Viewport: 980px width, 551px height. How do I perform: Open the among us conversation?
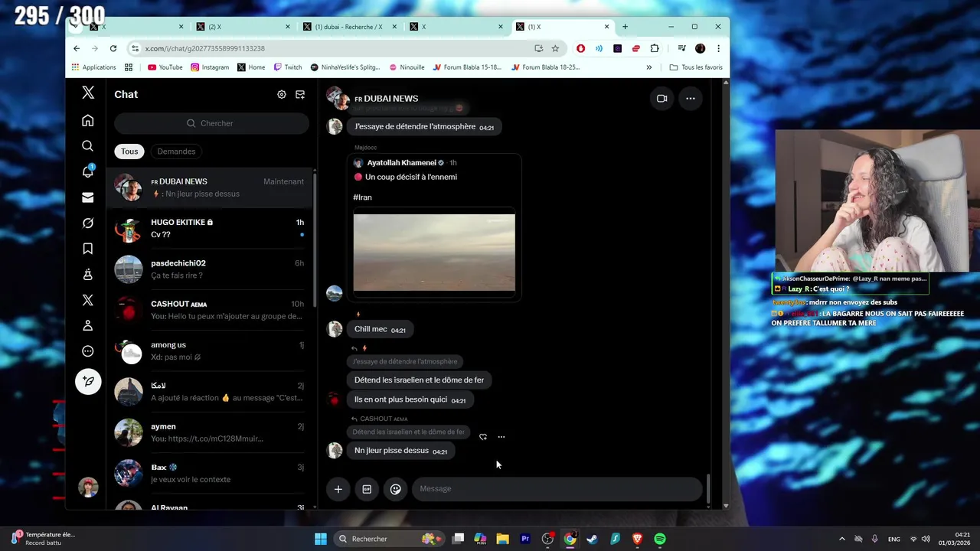[x=210, y=351]
